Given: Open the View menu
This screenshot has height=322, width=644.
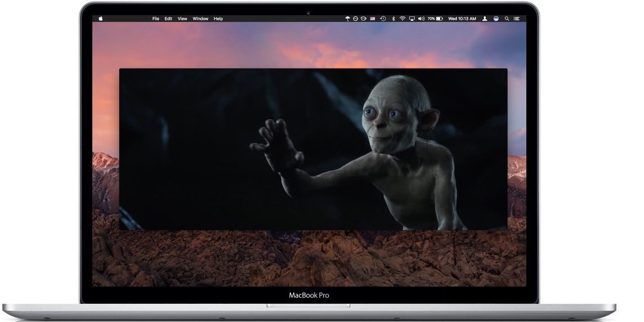Looking at the screenshot, I should pyautogui.click(x=182, y=19).
